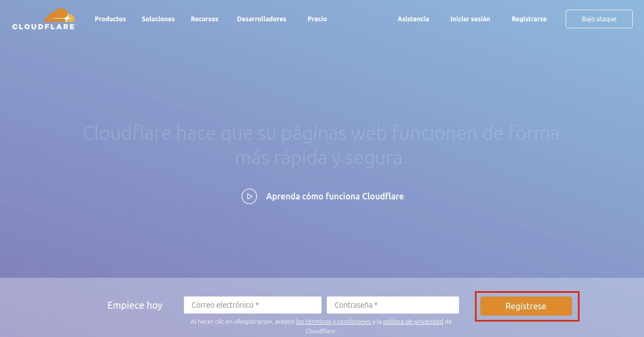Click the Cloudflare logo
Image resolution: width=644 pixels, height=337 pixels.
pyautogui.click(x=44, y=19)
